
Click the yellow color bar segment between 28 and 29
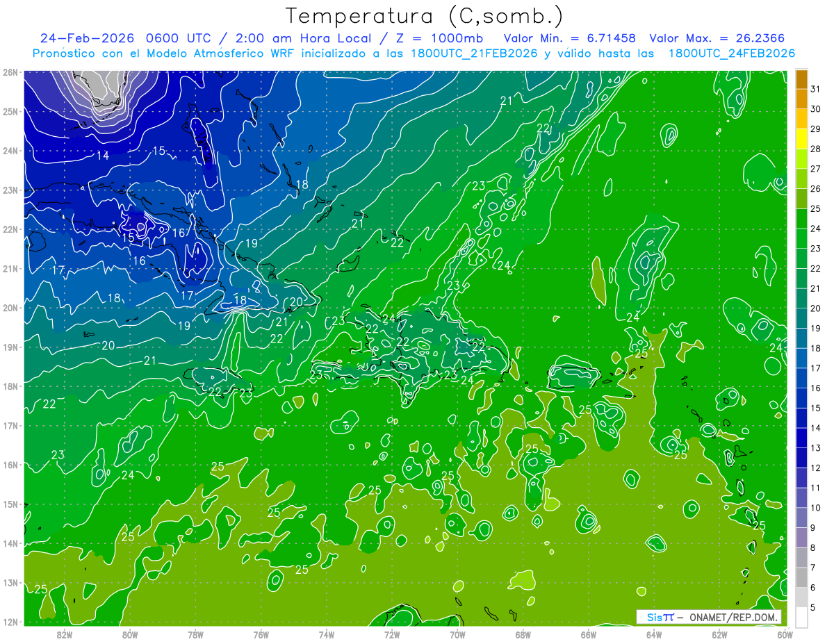[801, 139]
